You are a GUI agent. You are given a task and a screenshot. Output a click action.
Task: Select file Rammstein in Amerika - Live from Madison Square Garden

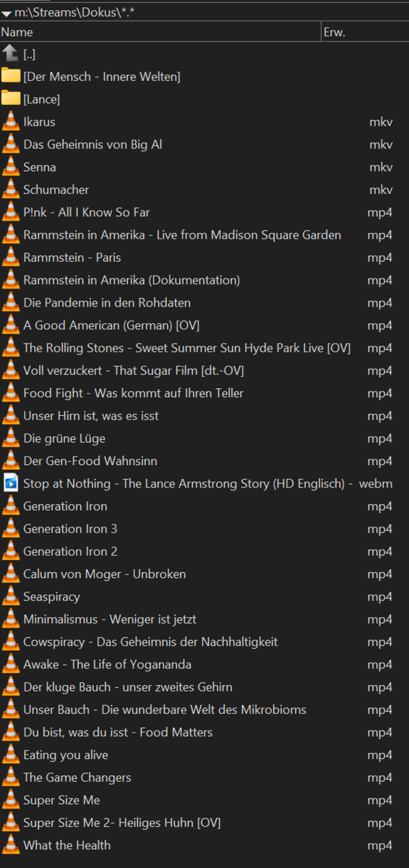coord(182,234)
